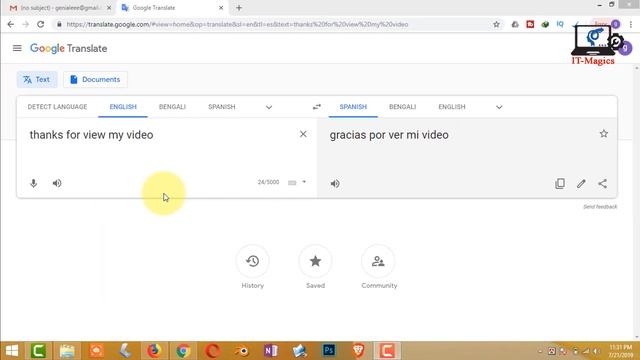Choose Spanish as the source language
This screenshot has width=640, height=360.
click(x=222, y=107)
